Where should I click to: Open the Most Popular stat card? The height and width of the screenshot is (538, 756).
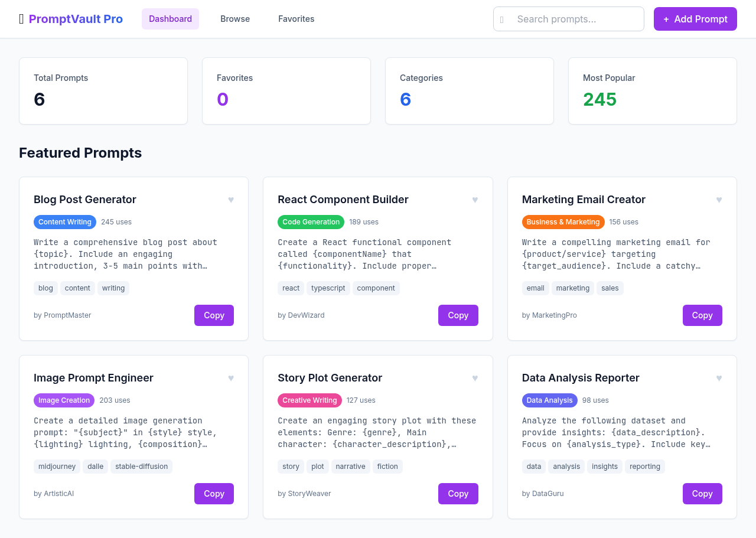click(x=652, y=91)
